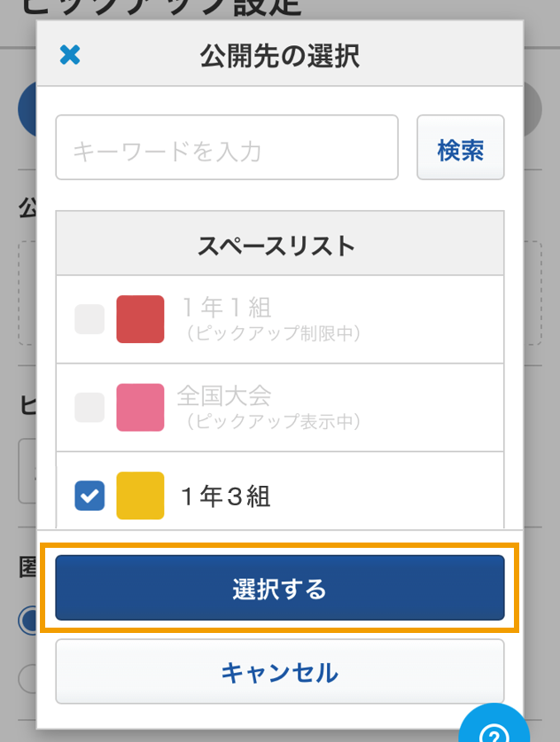The image size is (560, 742).
Task: Click the red 1年1組 space icon
Action: [141, 319]
